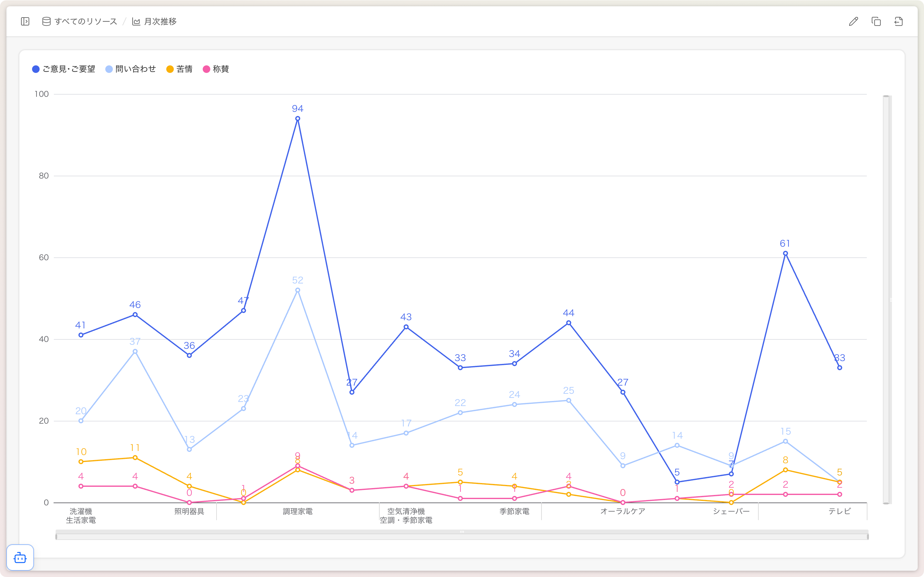The width and height of the screenshot is (924, 577).
Task: Toggle 苦情 legend series
Action: tap(179, 69)
